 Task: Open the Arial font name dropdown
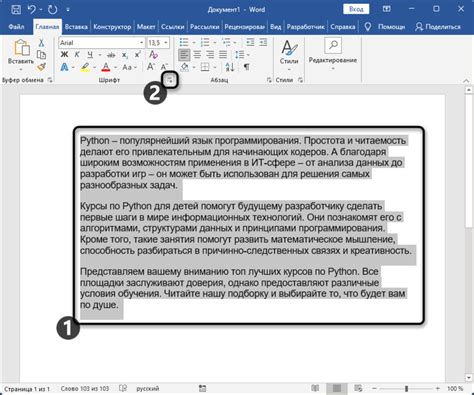[x=142, y=43]
